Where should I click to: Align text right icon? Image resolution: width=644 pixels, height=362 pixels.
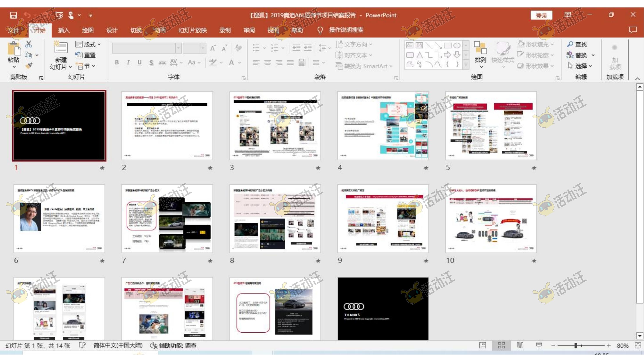pyautogui.click(x=279, y=63)
